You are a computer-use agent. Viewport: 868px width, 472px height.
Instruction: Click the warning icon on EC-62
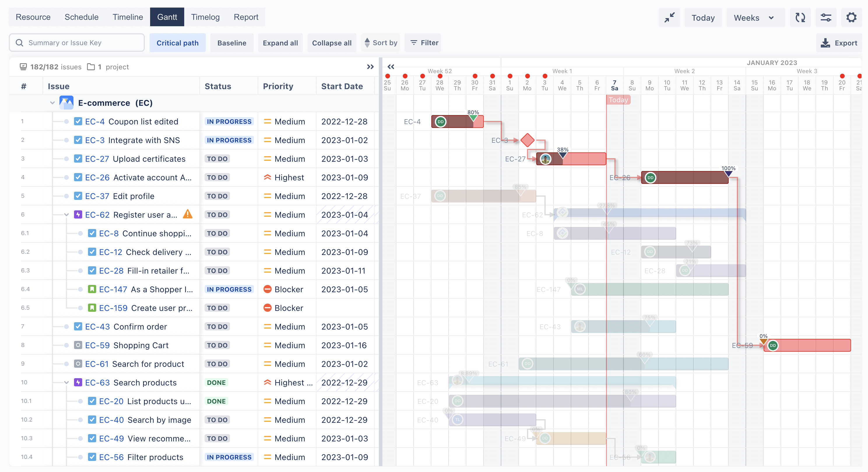tap(188, 214)
